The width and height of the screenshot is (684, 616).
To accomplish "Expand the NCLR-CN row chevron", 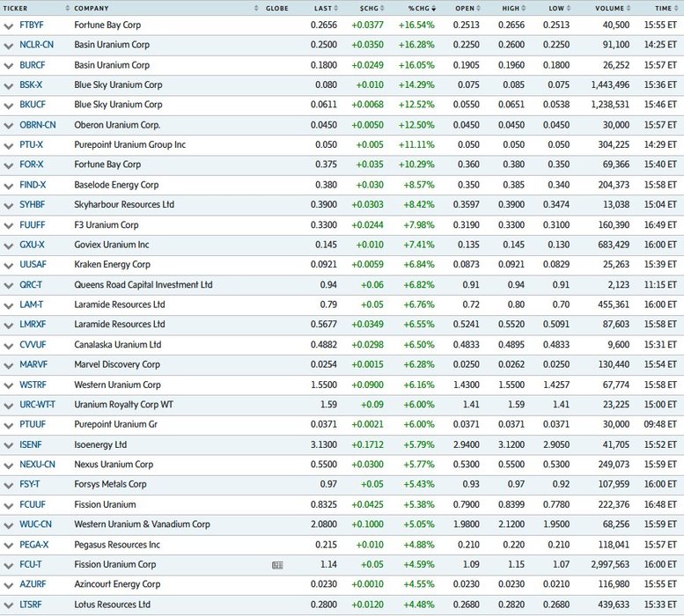I will click(8, 46).
